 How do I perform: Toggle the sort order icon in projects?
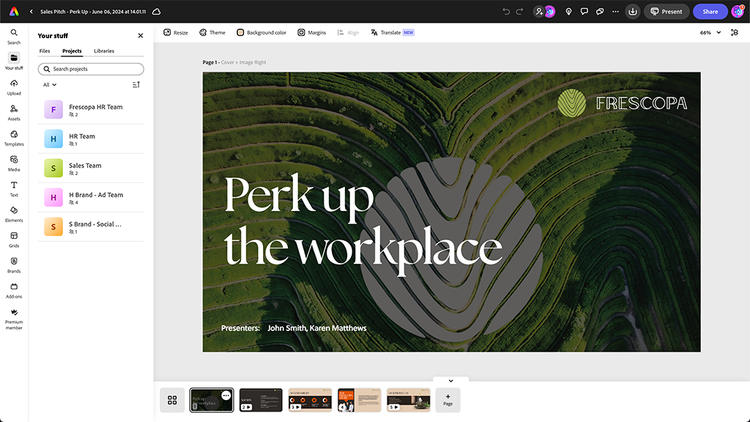click(136, 85)
